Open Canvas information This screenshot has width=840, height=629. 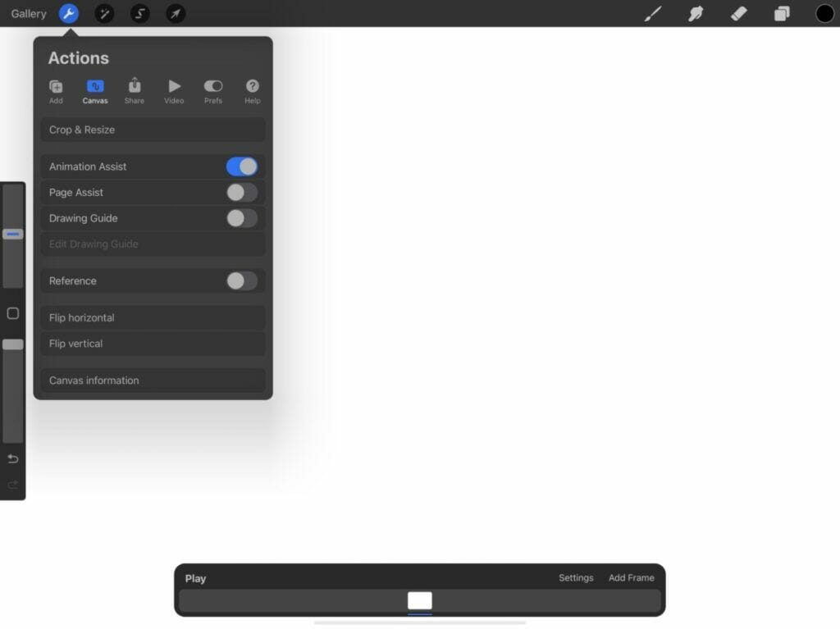tap(153, 381)
